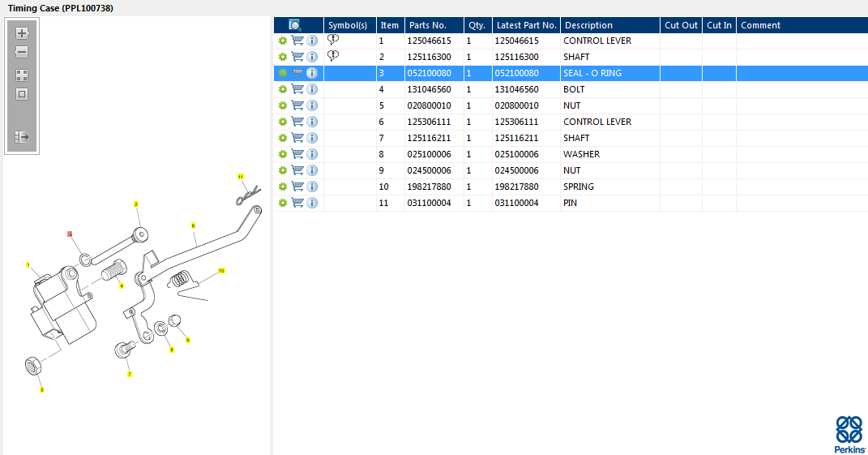Image resolution: width=868 pixels, height=455 pixels.
Task: Sort by the Symbol(s) column header
Action: (350, 25)
